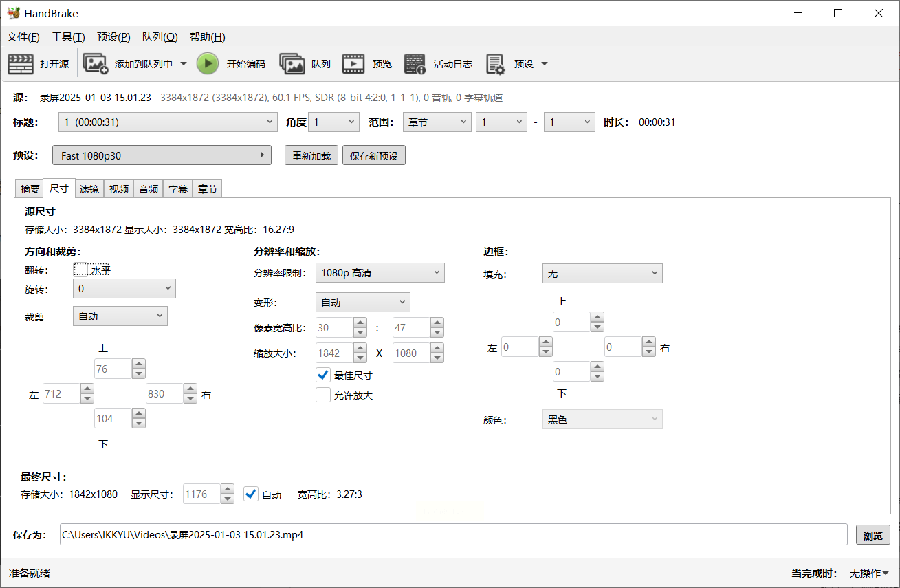This screenshot has width=900, height=588.
Task: Expand the 添加到队列中 dropdown arrow
Action: [184, 64]
